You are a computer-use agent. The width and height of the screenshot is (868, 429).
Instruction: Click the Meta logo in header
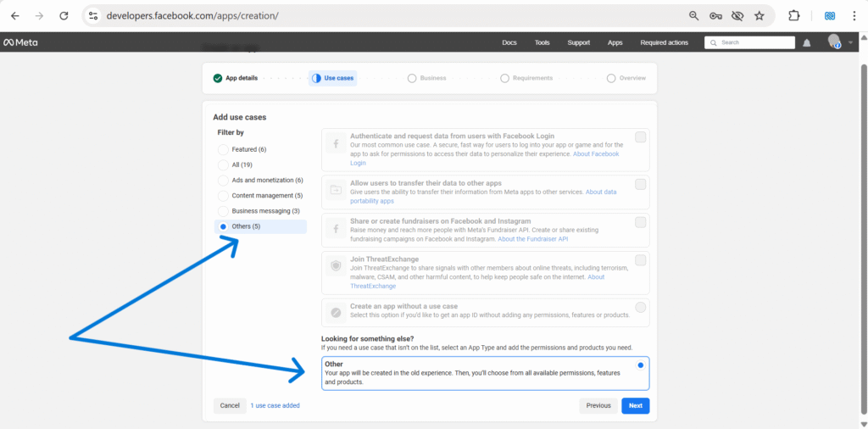[x=20, y=42]
